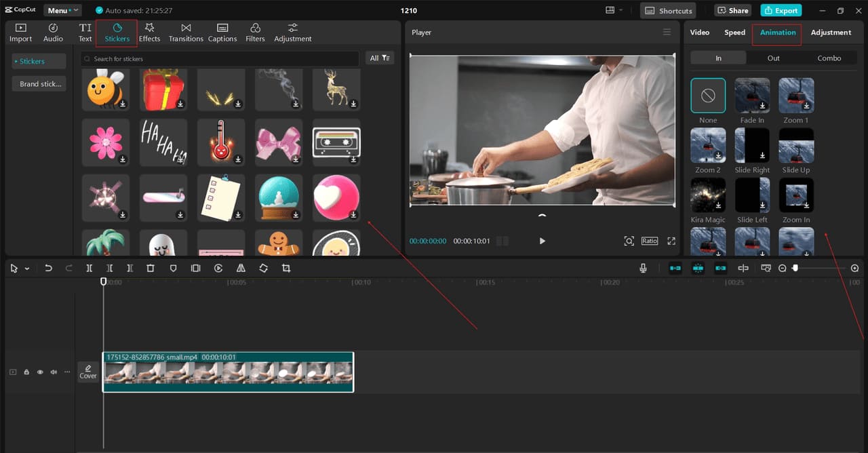This screenshot has height=453, width=868.
Task: Switch to the Out animation tab
Action: point(773,58)
